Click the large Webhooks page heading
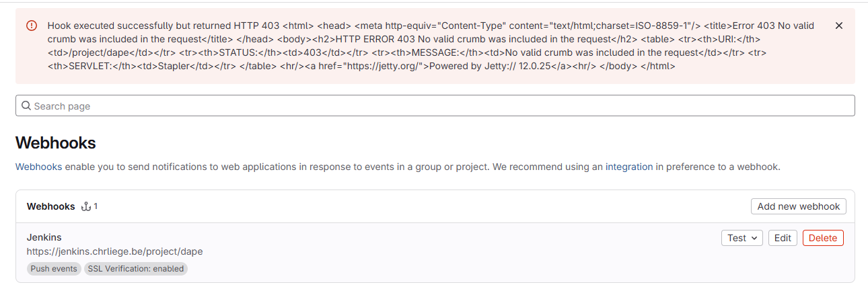The width and height of the screenshot is (868, 293). [x=56, y=142]
